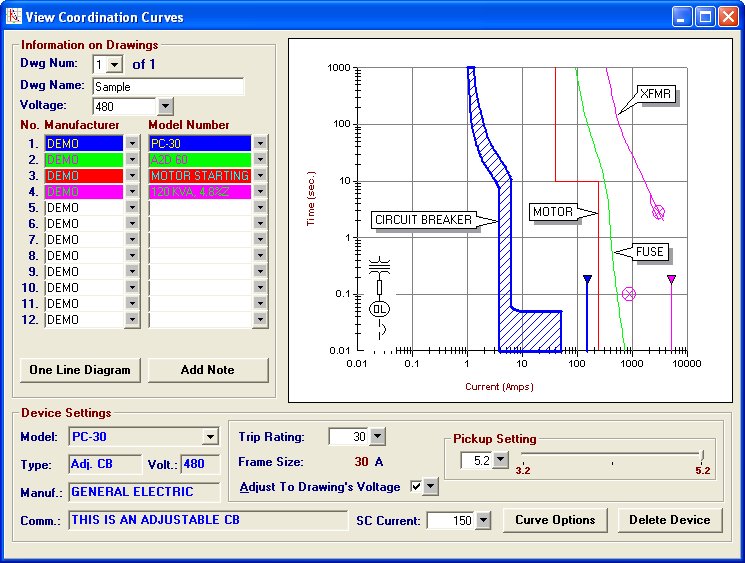The image size is (745, 563).
Task: Click the DEMO manufacturer field in row 8
Action: 84,256
